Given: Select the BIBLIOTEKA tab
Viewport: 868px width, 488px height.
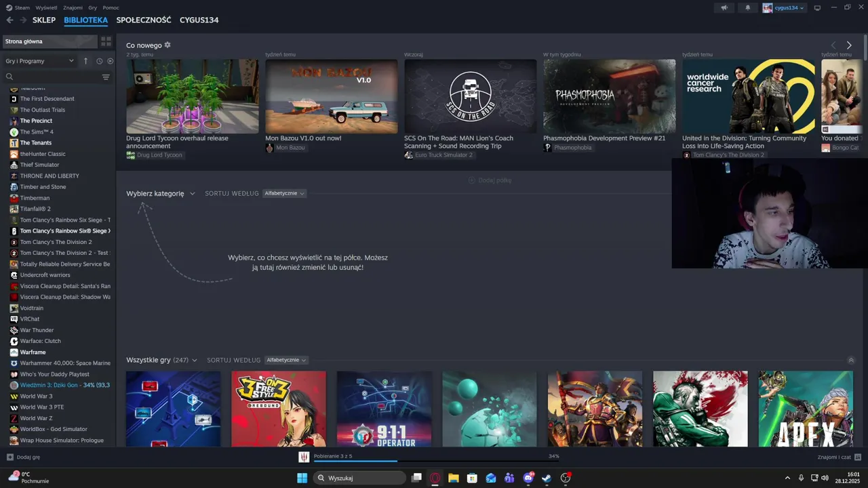Looking at the screenshot, I should pyautogui.click(x=85, y=20).
